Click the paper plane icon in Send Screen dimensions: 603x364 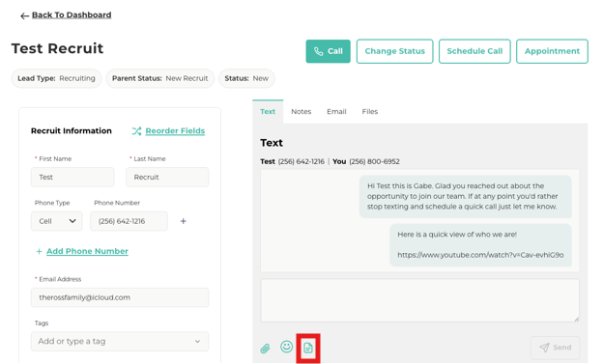(x=544, y=348)
